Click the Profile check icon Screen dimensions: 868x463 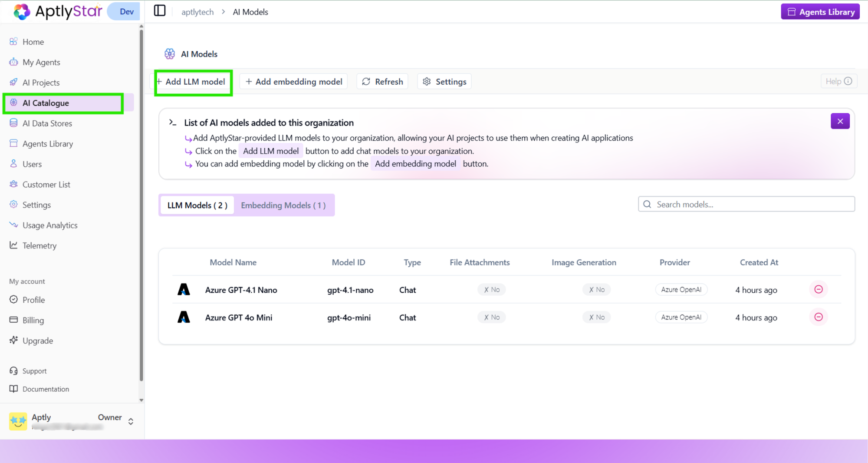pyautogui.click(x=13, y=300)
